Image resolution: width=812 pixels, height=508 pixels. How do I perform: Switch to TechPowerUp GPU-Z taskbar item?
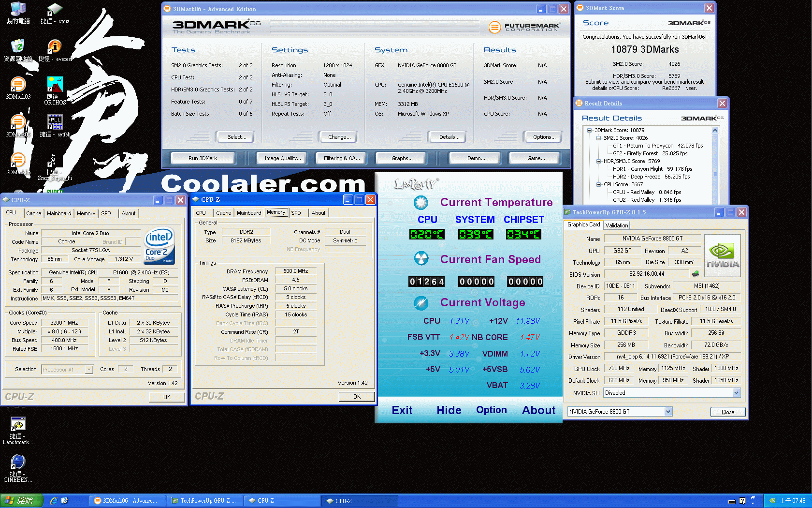(x=205, y=501)
